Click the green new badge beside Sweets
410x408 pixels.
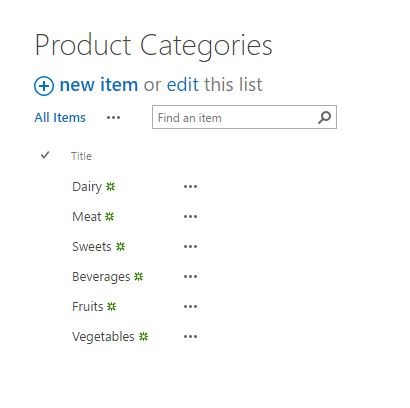120,247
